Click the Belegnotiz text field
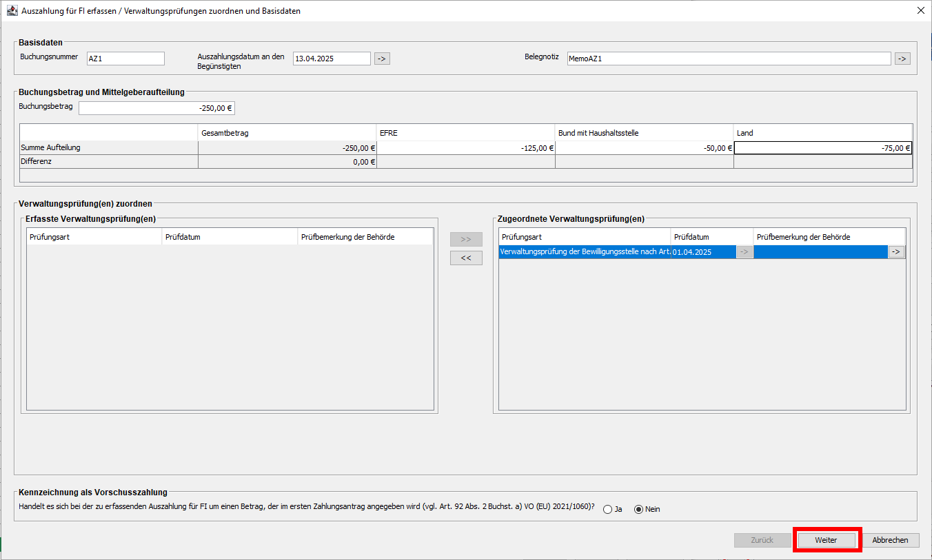The image size is (932, 560). click(x=728, y=59)
